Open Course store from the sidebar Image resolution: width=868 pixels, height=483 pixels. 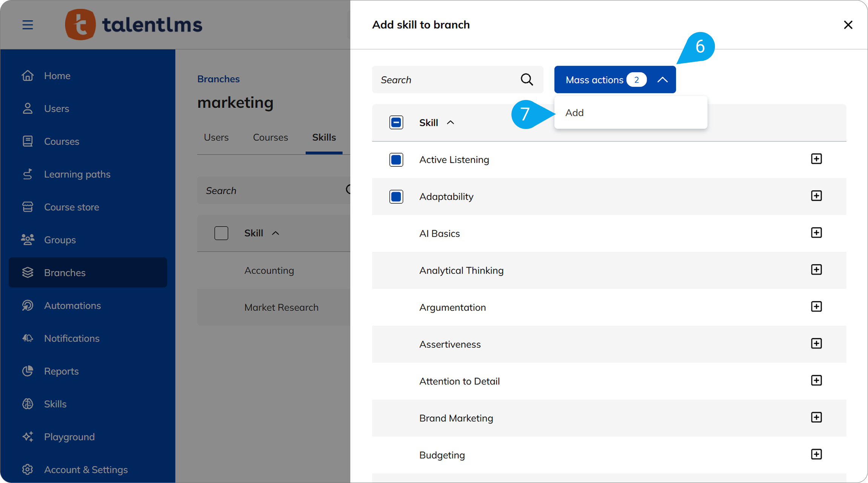click(x=88, y=207)
